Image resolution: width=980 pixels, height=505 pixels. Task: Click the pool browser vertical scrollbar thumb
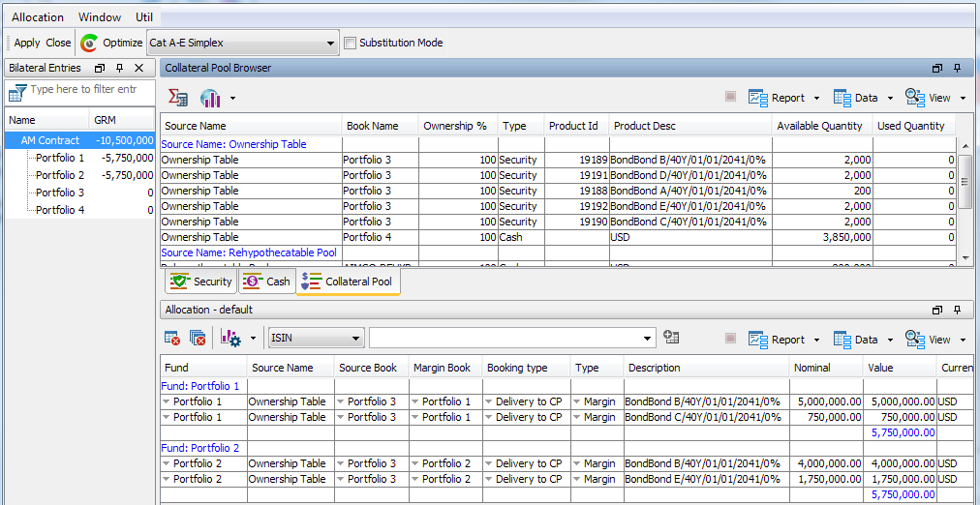965,182
